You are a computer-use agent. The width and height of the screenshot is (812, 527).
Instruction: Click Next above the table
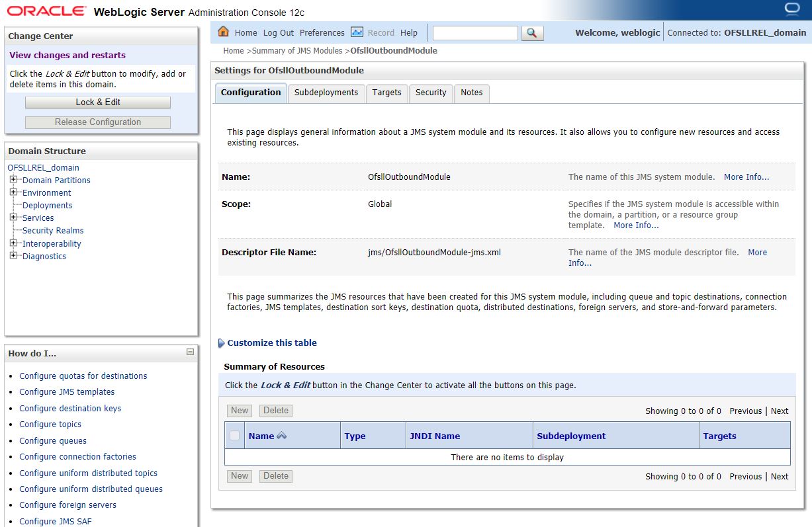[780, 411]
